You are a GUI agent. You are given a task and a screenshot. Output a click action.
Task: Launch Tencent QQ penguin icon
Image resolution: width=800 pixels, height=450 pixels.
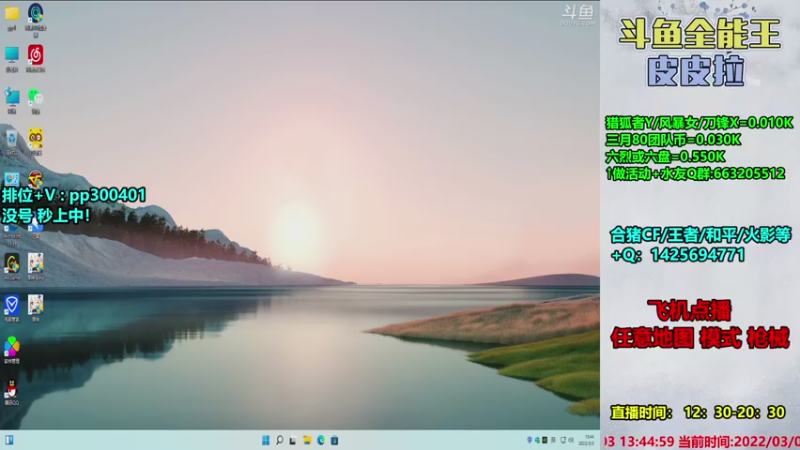[x=12, y=389]
